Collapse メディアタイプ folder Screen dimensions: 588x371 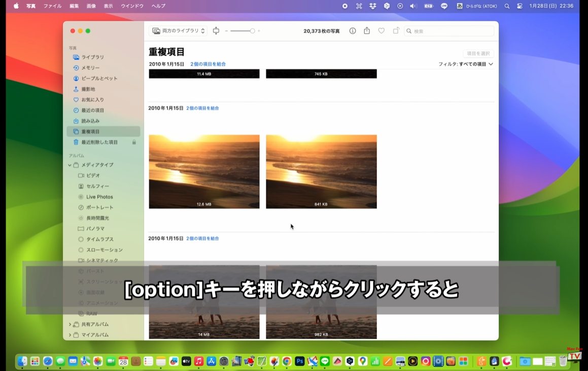click(70, 165)
